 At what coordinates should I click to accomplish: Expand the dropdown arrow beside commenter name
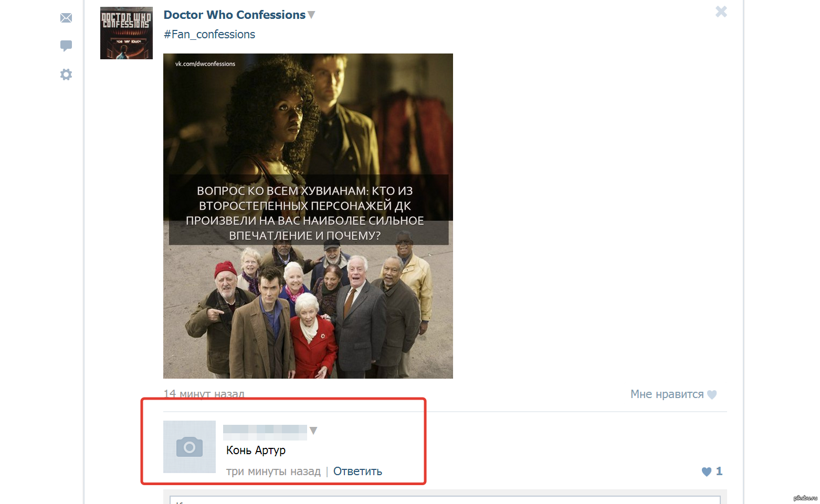click(x=313, y=431)
